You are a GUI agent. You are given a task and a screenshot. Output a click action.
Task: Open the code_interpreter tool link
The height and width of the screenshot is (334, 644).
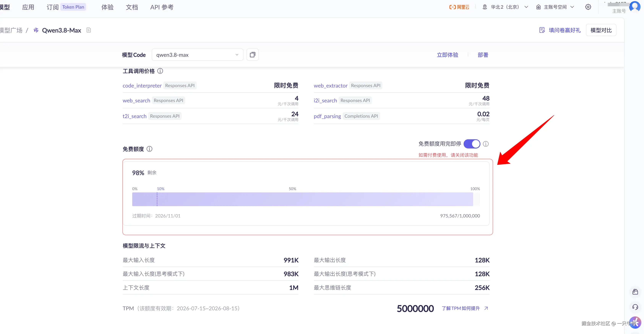142,85
